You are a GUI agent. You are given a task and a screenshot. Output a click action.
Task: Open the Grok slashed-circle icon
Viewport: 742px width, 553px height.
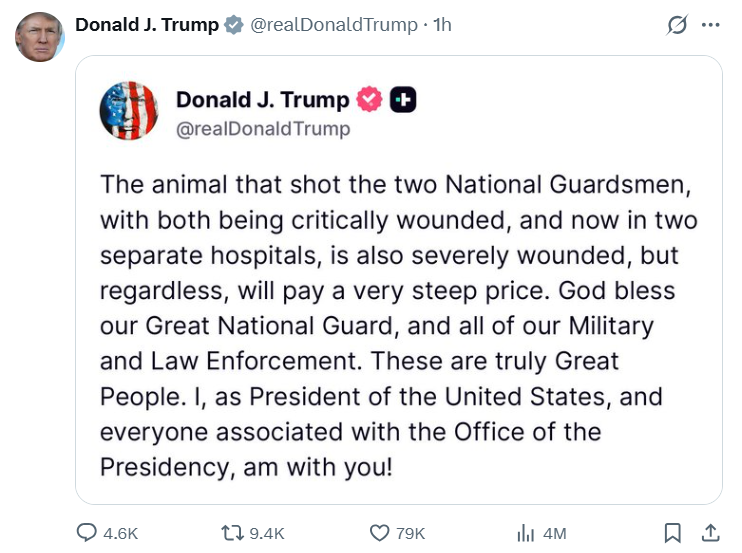(x=677, y=25)
